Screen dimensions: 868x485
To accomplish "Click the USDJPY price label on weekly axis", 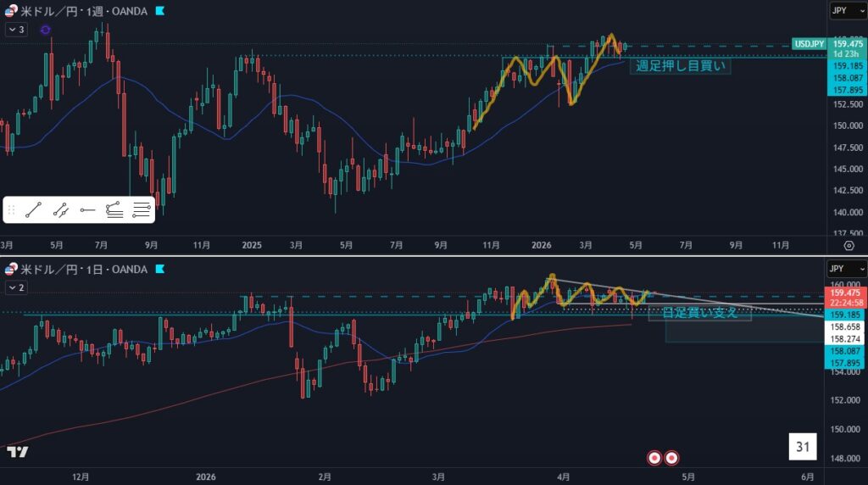I will (x=808, y=43).
